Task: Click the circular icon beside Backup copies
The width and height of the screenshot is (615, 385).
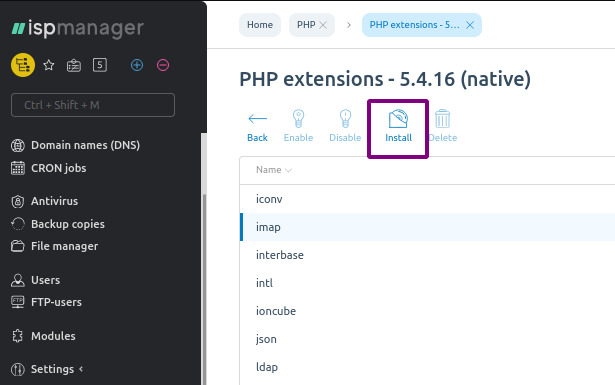Action: pyautogui.click(x=18, y=224)
